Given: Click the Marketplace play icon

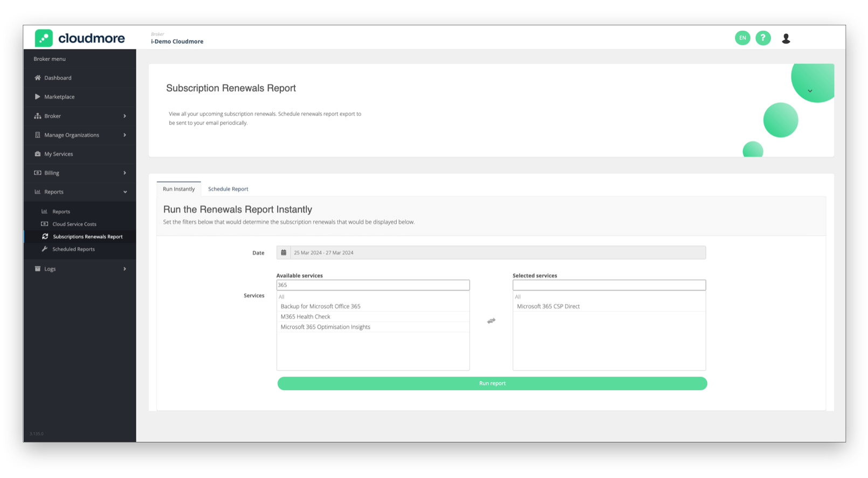Looking at the screenshot, I should coord(37,96).
